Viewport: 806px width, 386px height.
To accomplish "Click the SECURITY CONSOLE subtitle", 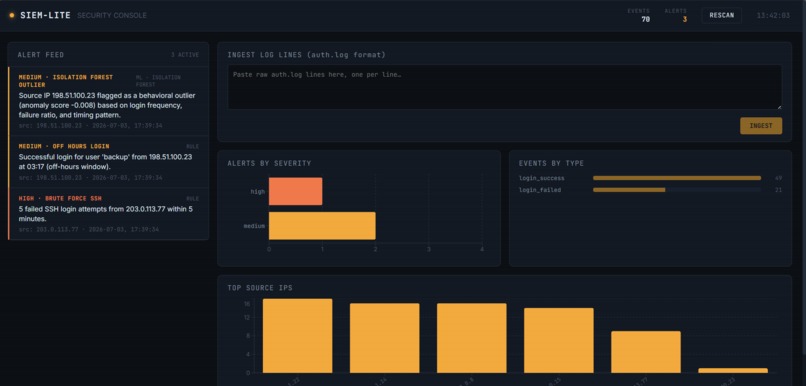I will point(112,15).
